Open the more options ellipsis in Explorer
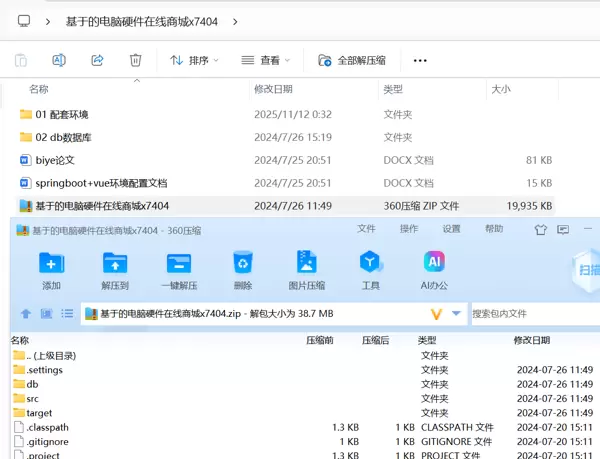The image size is (600, 459). (420, 60)
